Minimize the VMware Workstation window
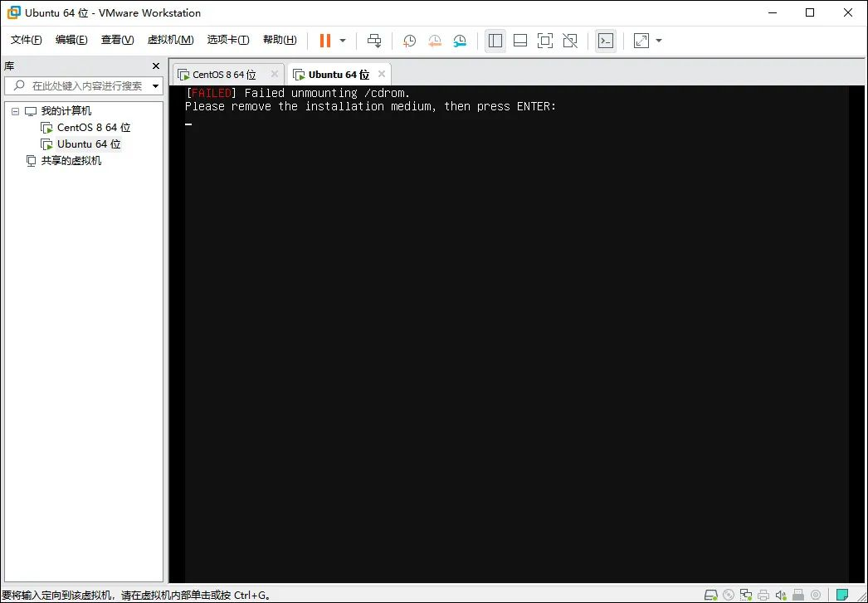The height and width of the screenshot is (603, 868). pyautogui.click(x=773, y=12)
